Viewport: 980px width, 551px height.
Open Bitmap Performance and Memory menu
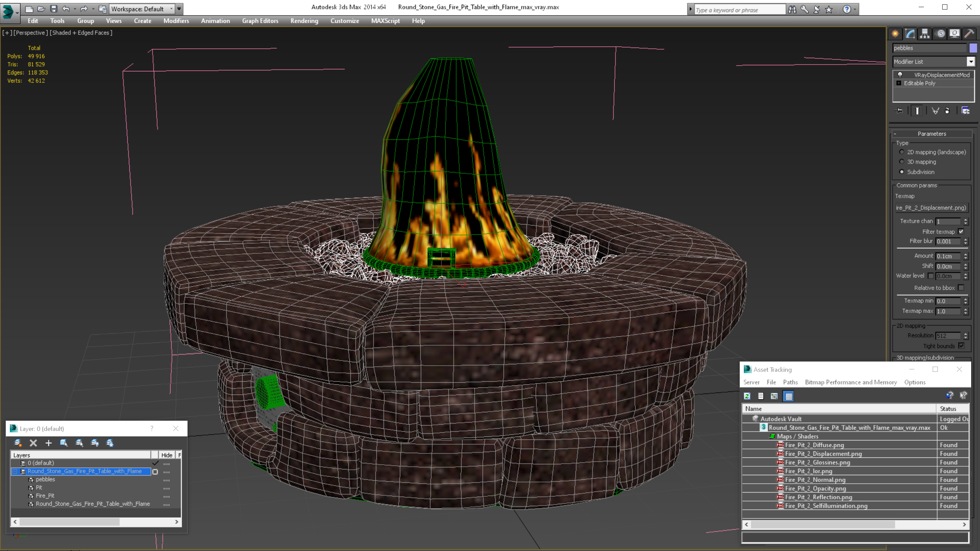coord(851,382)
